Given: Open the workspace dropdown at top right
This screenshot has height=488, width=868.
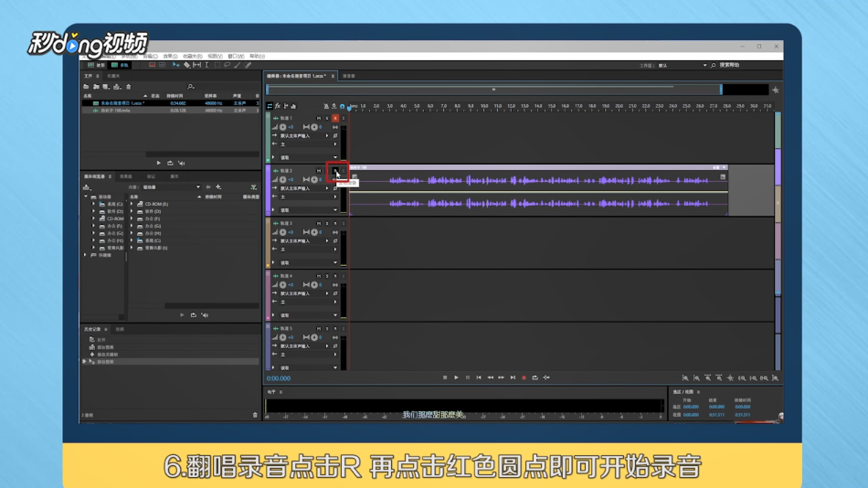Looking at the screenshot, I should [682, 66].
